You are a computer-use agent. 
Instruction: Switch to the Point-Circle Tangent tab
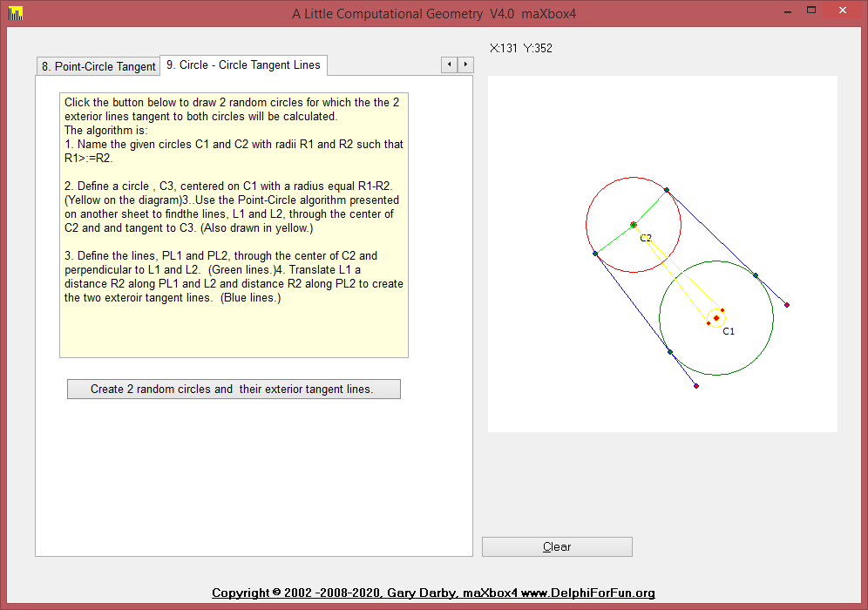98,66
